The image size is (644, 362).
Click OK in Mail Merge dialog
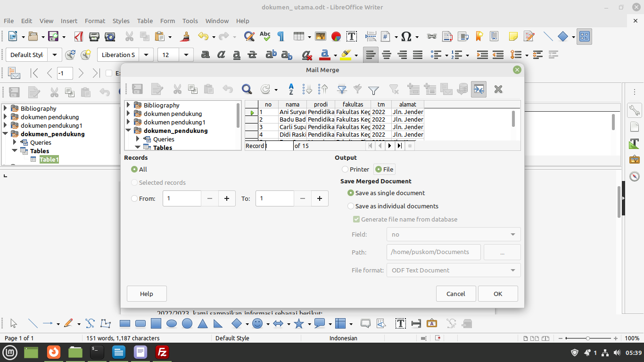[498, 294]
